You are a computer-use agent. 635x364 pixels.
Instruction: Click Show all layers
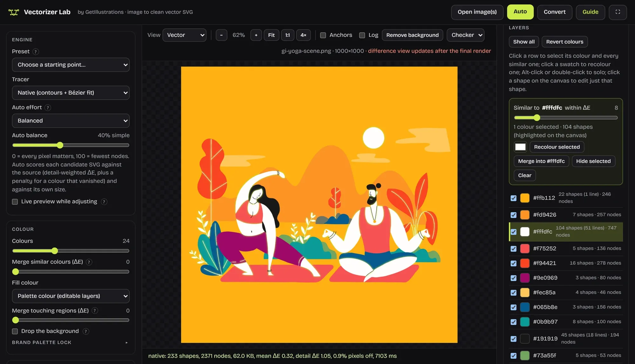(x=524, y=42)
